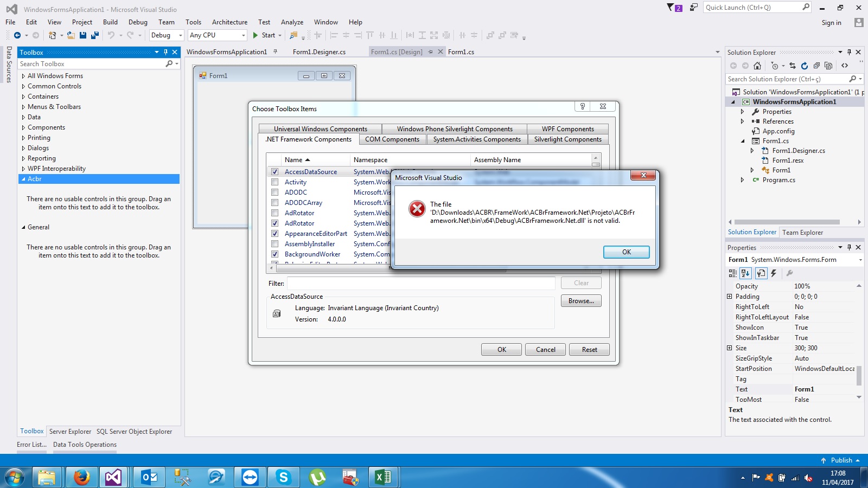Toggle the AccessDataSource checkbox
Screen dimensions: 868x488
point(275,172)
